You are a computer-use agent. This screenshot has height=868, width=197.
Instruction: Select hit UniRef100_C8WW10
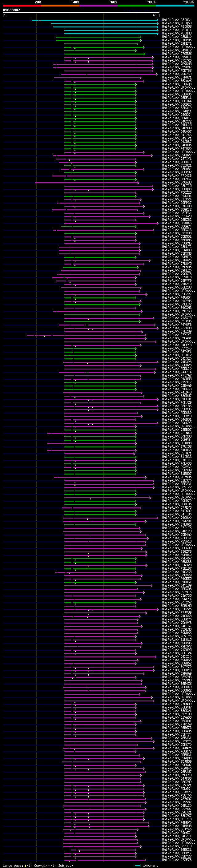(x=177, y=37)
